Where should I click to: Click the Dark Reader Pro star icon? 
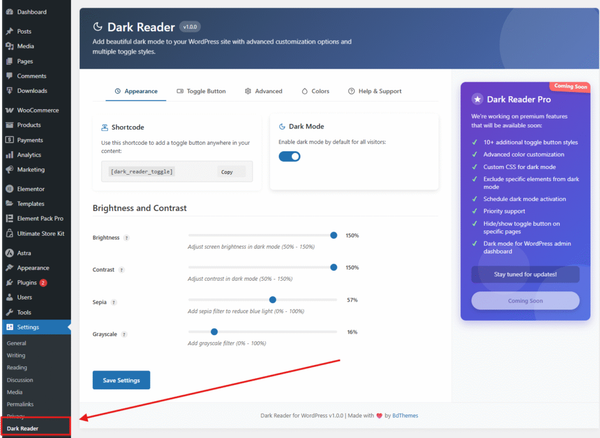[x=477, y=99]
